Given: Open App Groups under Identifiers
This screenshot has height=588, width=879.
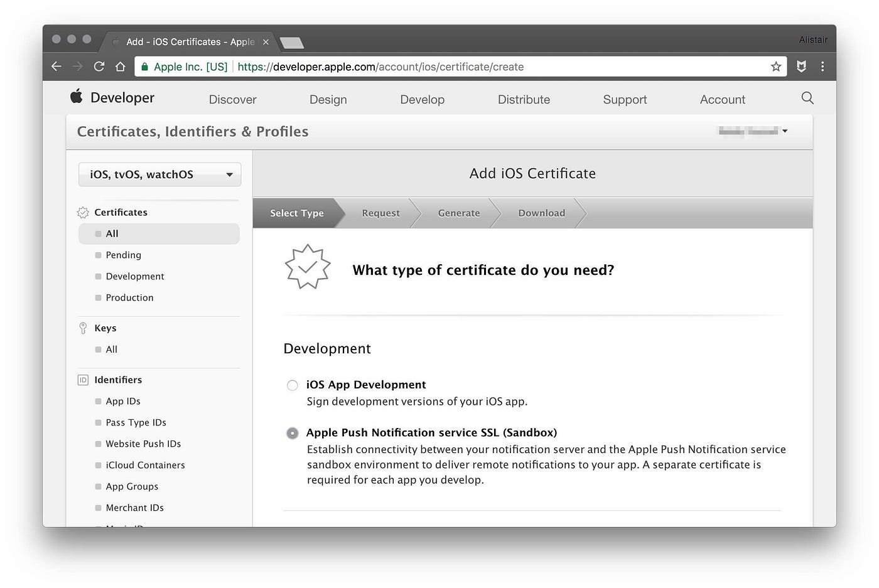Looking at the screenshot, I should (x=132, y=486).
